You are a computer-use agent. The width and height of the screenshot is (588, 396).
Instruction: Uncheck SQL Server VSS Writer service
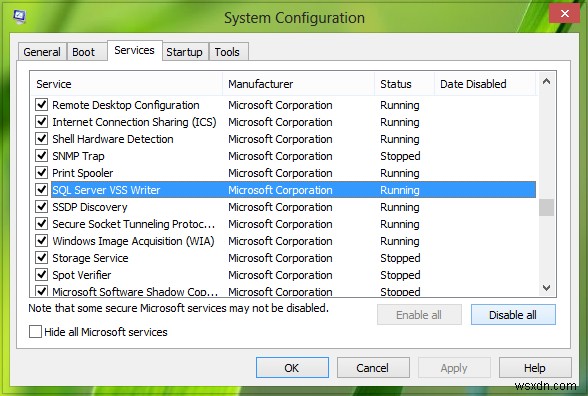[41, 190]
